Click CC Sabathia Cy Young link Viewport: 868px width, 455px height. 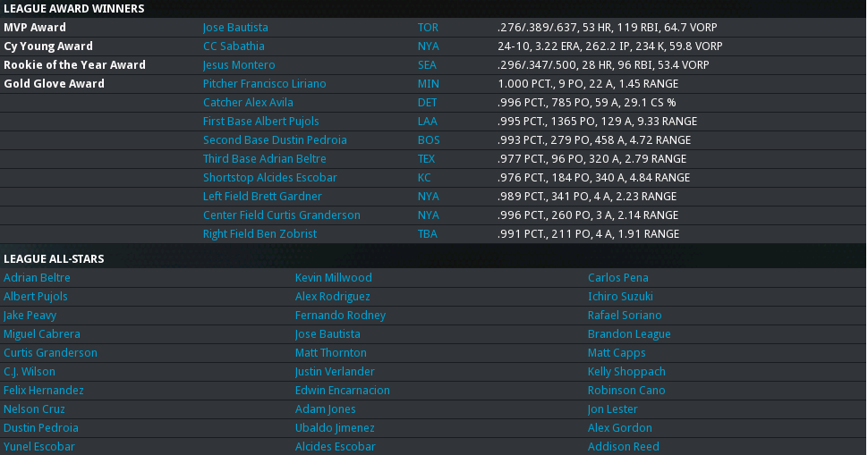(x=234, y=46)
